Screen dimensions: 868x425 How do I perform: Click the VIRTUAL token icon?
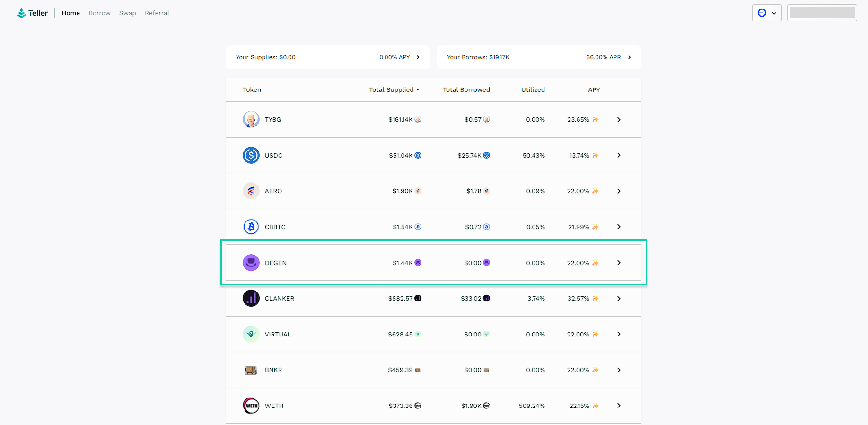(251, 334)
